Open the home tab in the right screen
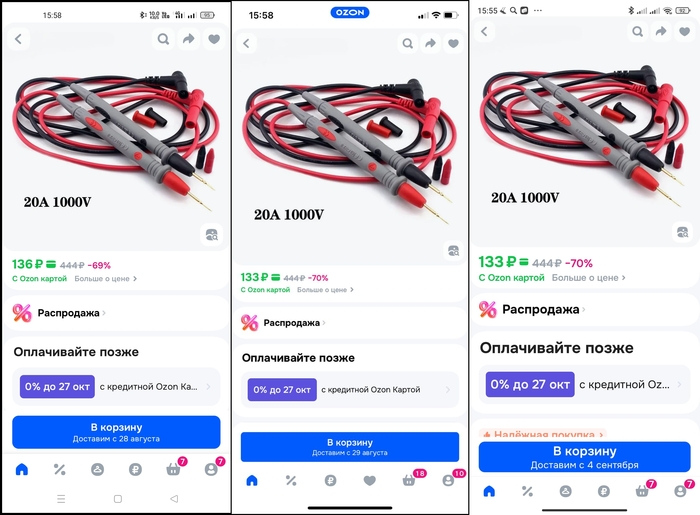The image size is (700, 515). tap(489, 491)
